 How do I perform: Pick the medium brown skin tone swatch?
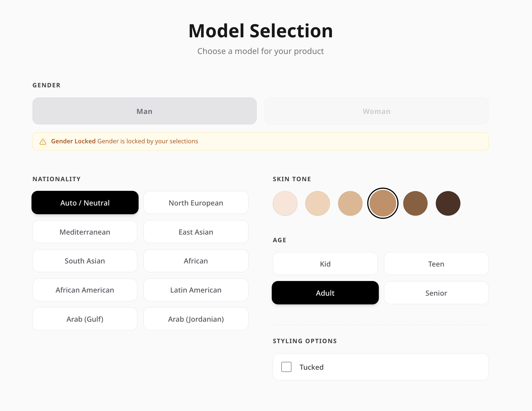coord(415,203)
